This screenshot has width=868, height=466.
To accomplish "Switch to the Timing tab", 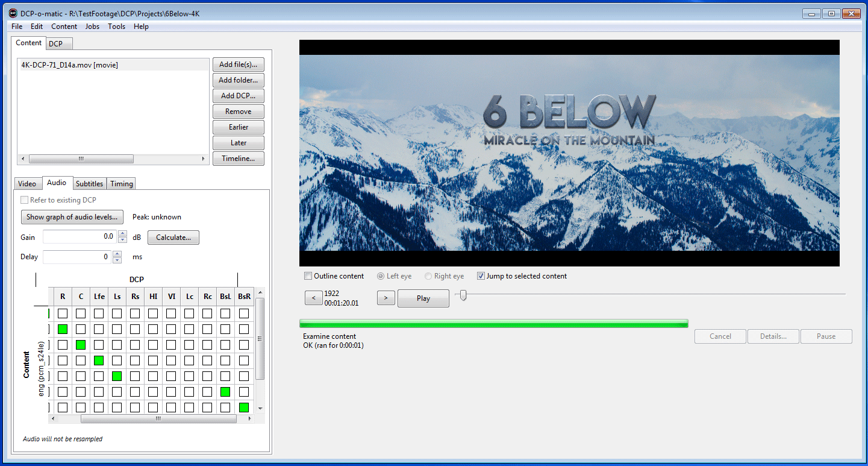I will coord(122,184).
